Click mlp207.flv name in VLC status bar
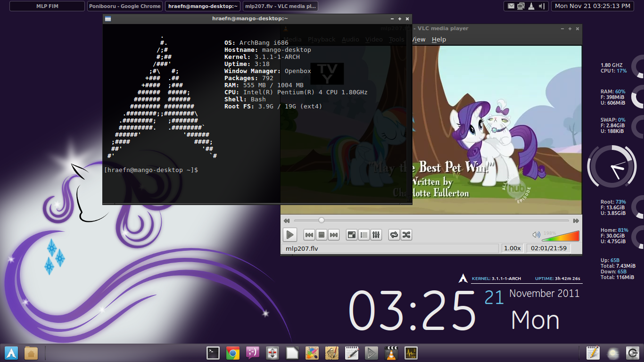644x362 pixels. 302,248
